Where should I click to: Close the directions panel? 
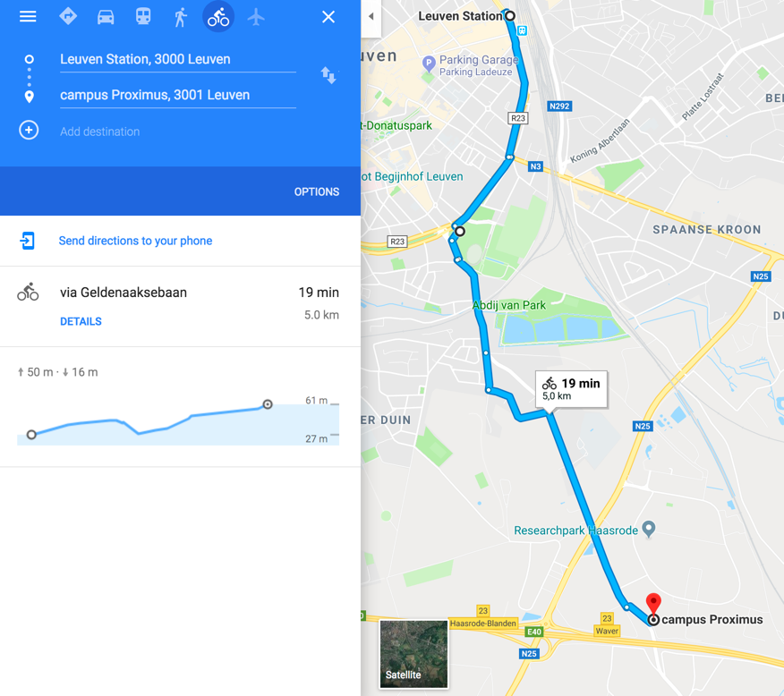tap(328, 17)
